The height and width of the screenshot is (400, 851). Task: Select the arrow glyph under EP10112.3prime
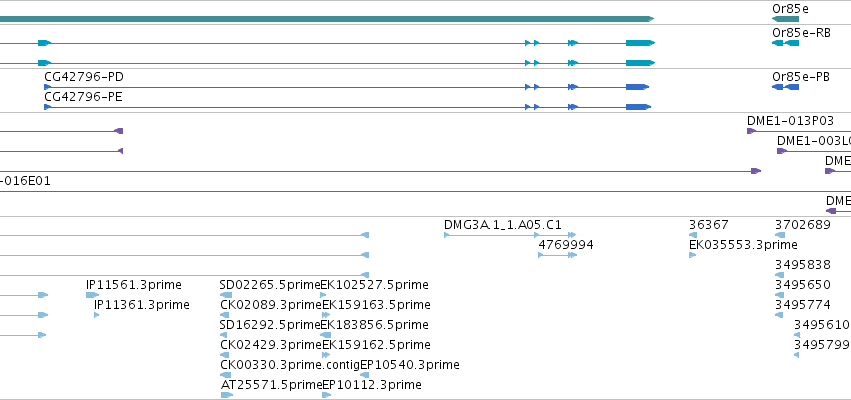[326, 395]
